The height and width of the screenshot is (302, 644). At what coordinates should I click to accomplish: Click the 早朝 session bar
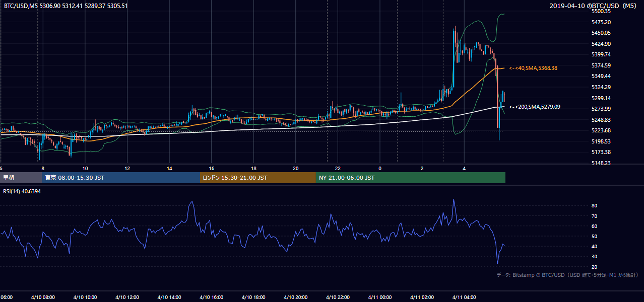point(21,178)
